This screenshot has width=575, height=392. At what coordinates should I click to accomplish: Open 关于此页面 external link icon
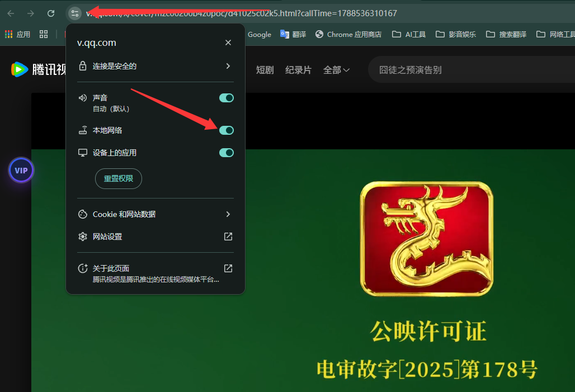click(228, 268)
